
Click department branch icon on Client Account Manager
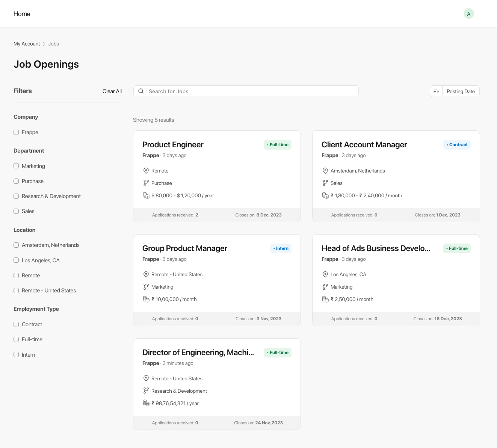[x=325, y=183]
